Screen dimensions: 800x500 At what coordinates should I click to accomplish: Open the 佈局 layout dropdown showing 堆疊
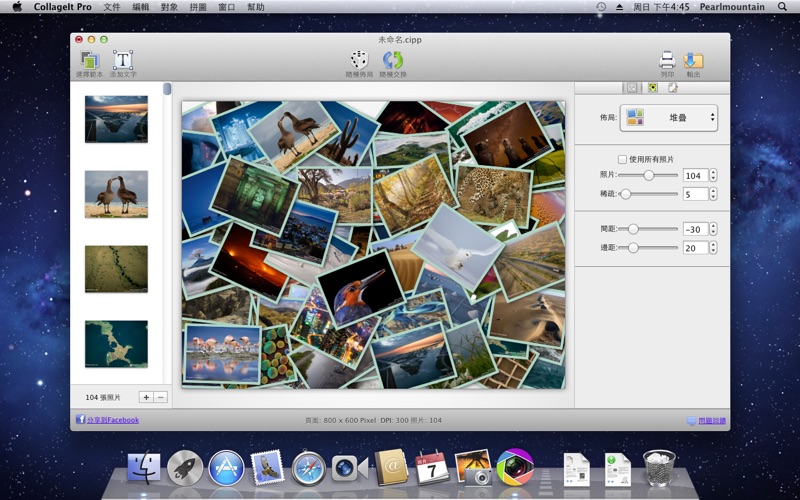click(x=668, y=118)
